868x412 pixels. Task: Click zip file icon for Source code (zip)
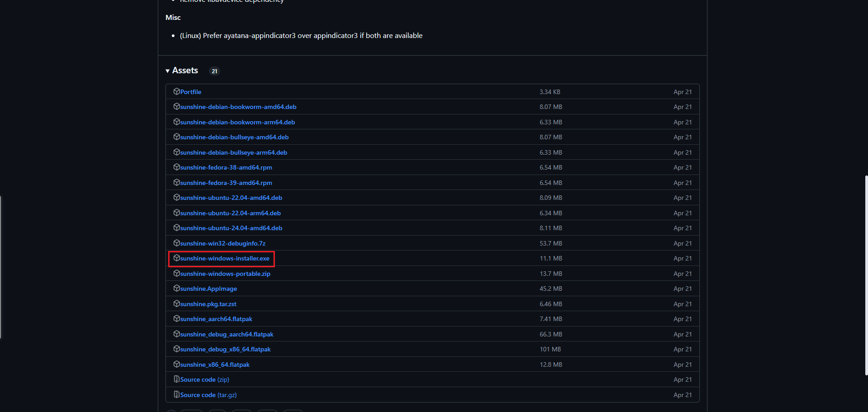coord(177,379)
